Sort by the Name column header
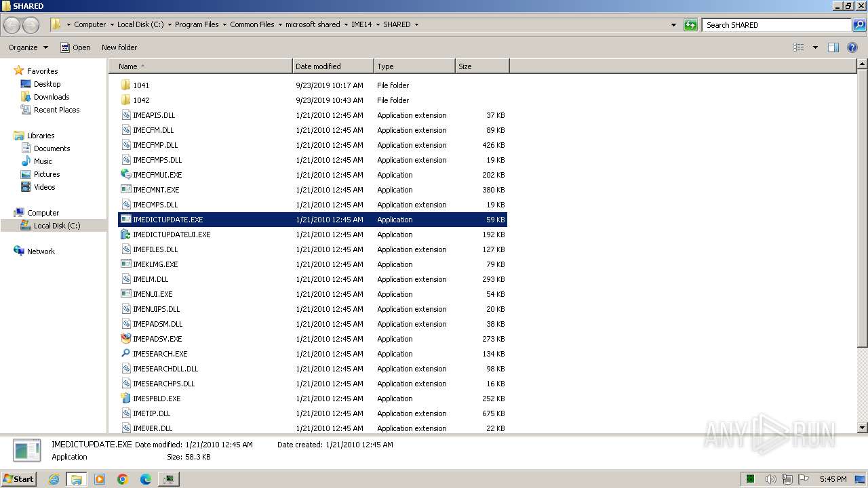The width and height of the screenshot is (868, 488). (x=201, y=66)
